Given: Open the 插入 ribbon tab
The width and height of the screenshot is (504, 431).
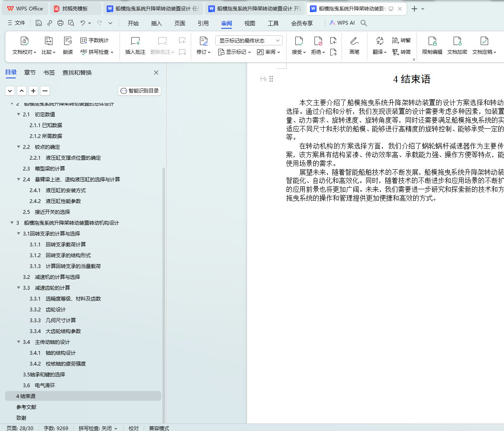Looking at the screenshot, I should click(157, 23).
